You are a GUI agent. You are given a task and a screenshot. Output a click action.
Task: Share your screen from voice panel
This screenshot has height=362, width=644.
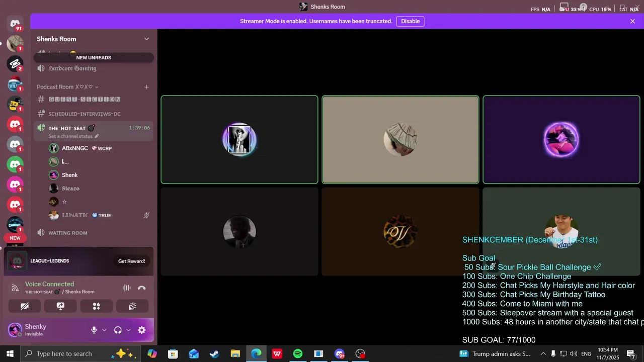(x=60, y=306)
